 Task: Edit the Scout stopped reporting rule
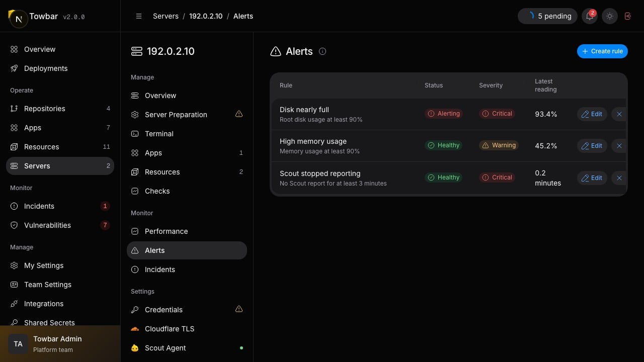click(x=592, y=178)
